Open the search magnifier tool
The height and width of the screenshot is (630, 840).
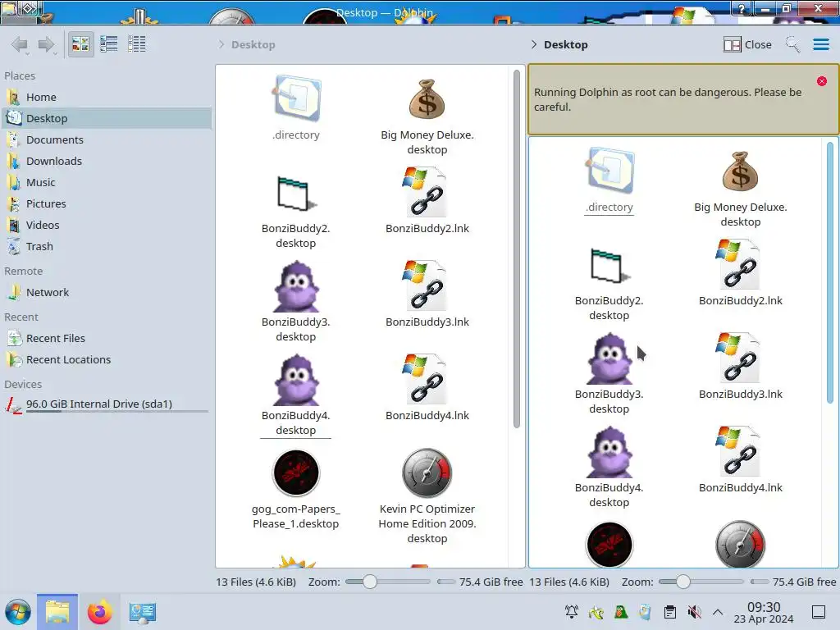click(792, 44)
